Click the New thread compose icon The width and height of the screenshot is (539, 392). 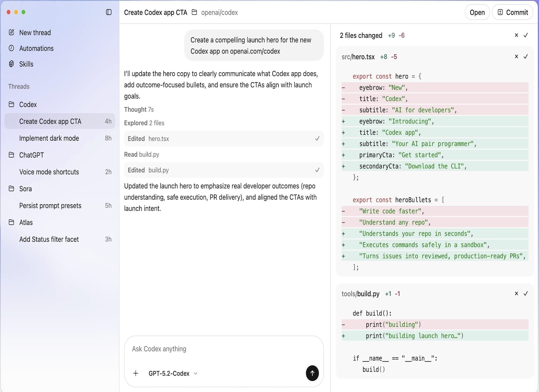11,32
